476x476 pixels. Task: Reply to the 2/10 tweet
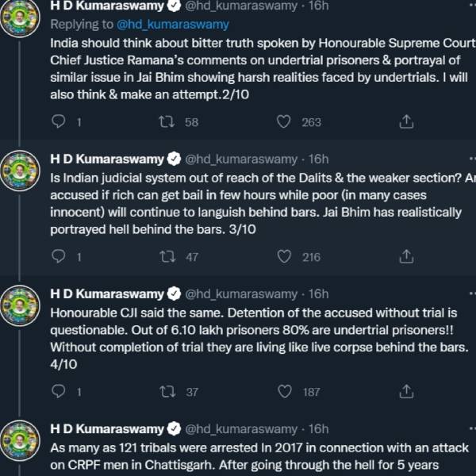tap(59, 121)
